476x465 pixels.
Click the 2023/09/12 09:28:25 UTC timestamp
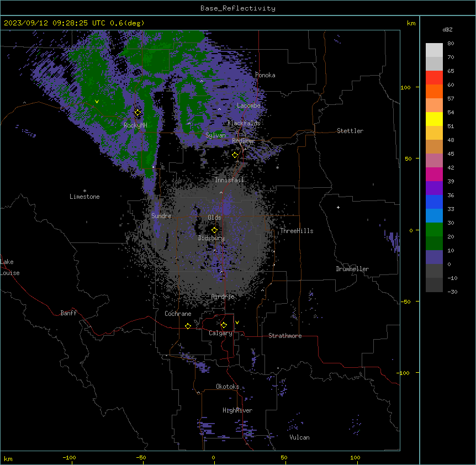click(x=55, y=23)
